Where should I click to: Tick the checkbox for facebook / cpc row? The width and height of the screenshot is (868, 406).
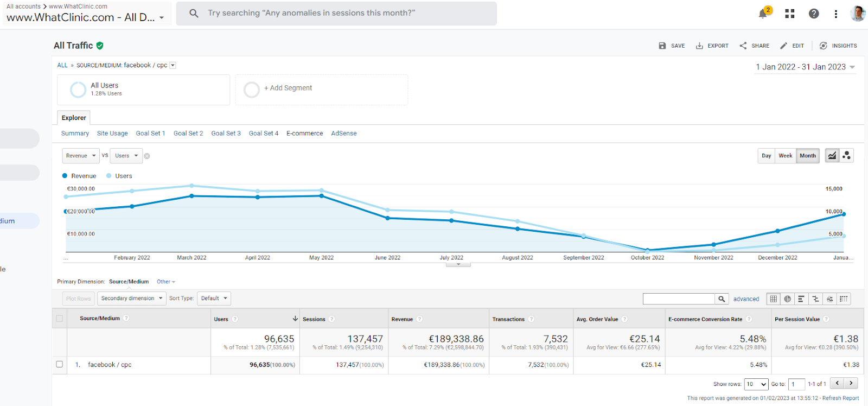pos(60,364)
